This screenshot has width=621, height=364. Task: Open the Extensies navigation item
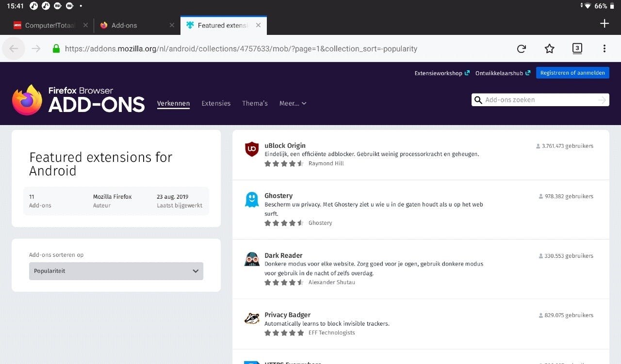[216, 103]
